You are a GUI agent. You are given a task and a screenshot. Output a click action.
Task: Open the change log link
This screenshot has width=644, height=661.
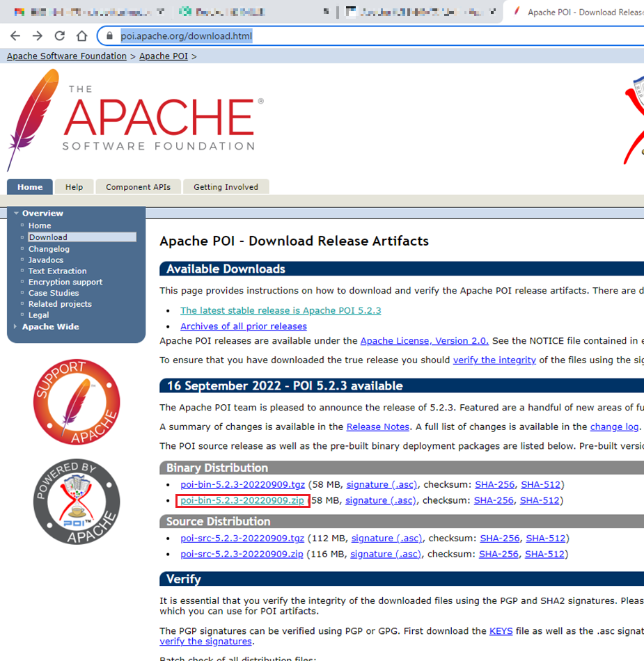point(614,427)
